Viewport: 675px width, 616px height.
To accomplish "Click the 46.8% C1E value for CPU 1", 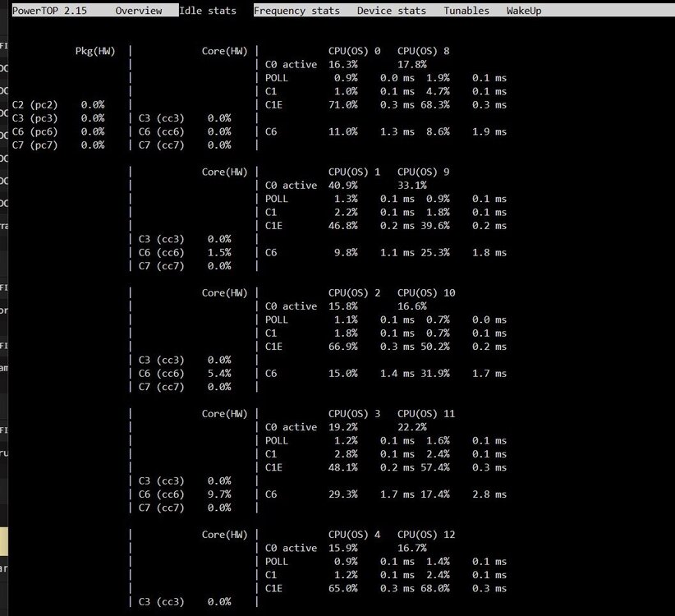I will click(343, 226).
